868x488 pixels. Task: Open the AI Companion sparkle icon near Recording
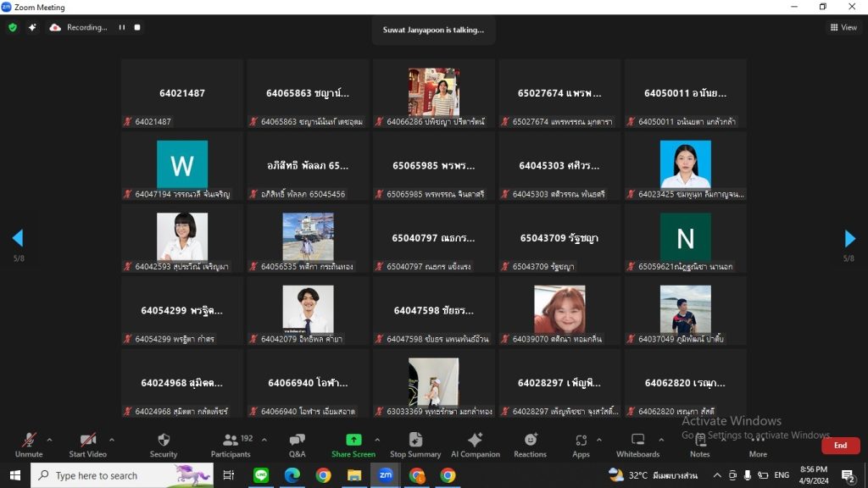[x=32, y=27]
